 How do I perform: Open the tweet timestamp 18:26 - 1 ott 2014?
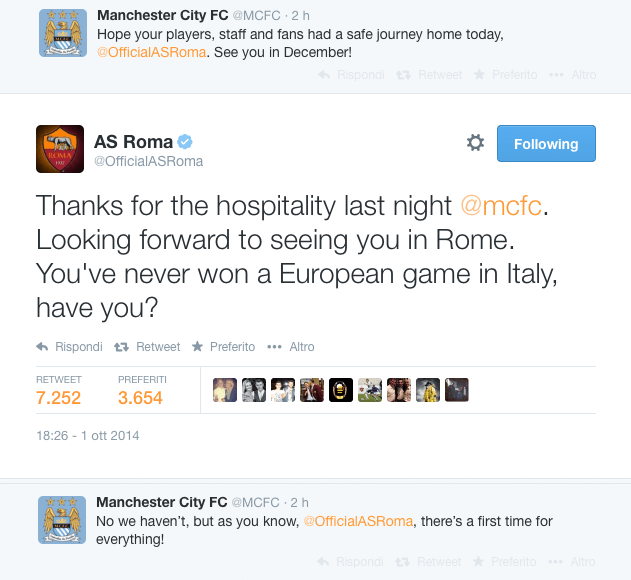tap(88, 436)
